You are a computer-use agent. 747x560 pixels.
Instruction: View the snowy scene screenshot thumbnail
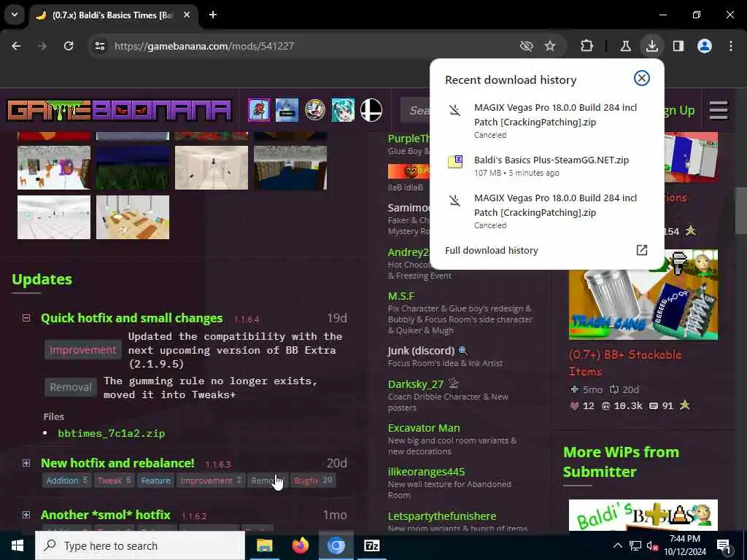(x=54, y=168)
